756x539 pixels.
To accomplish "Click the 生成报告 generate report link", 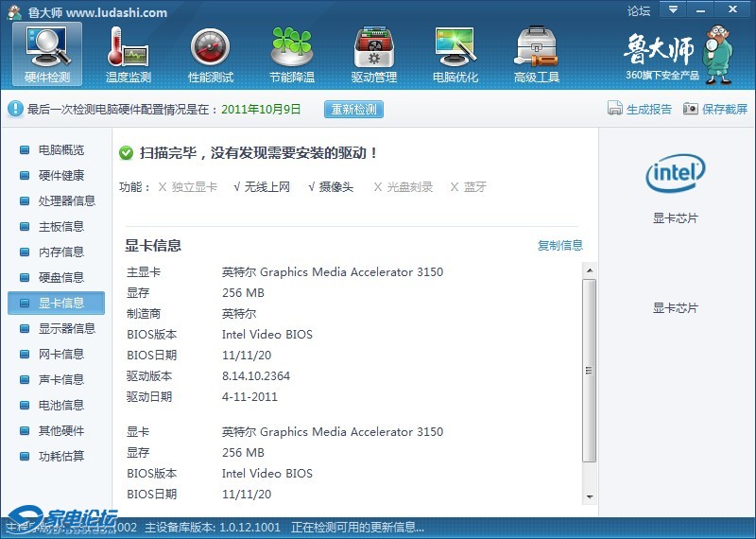I will pos(640,109).
